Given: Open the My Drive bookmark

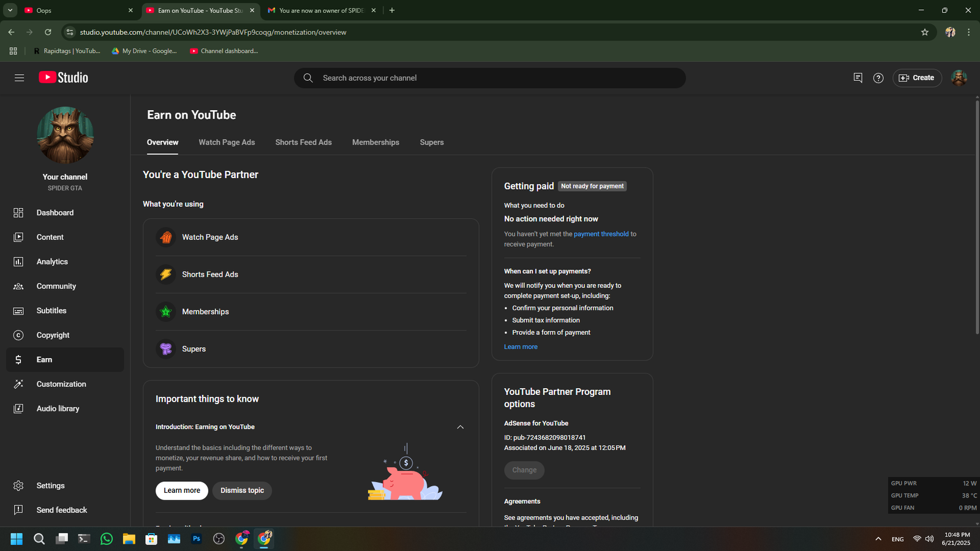Looking at the screenshot, I should [144, 51].
